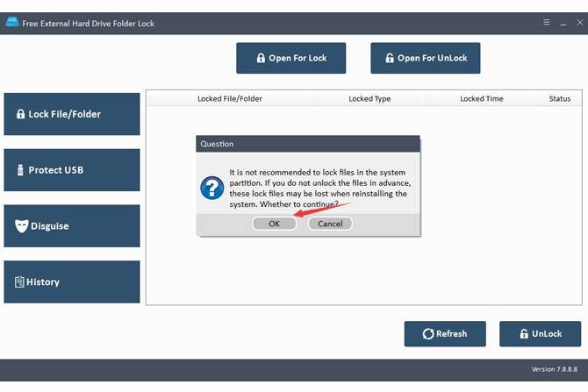Click the Open For Lock button

(x=291, y=58)
